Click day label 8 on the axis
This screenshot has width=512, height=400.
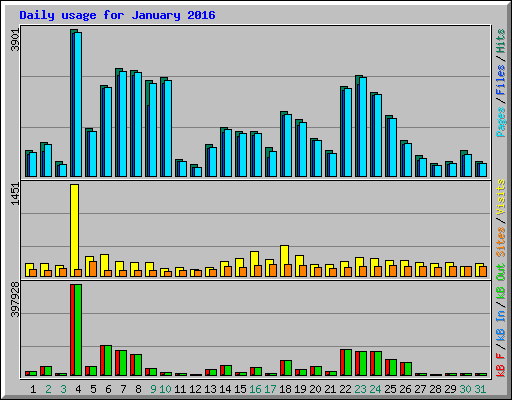pos(138,389)
